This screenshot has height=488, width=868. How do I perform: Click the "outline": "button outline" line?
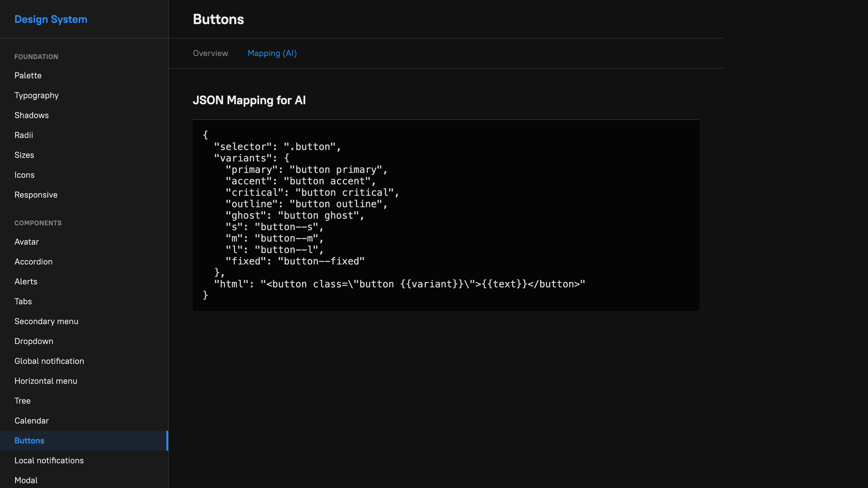click(307, 204)
